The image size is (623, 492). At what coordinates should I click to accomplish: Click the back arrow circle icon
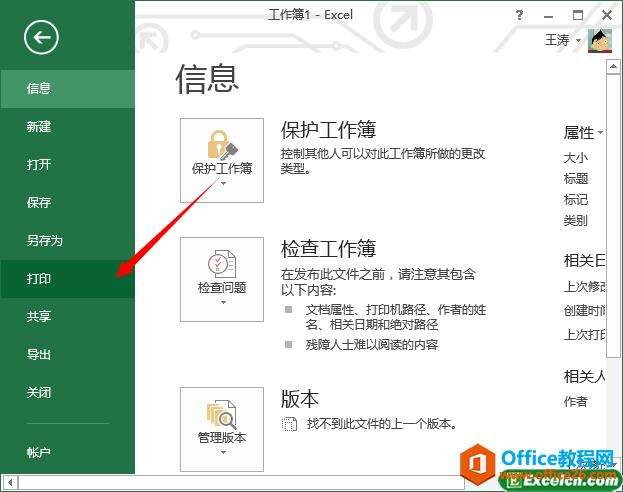point(41,37)
